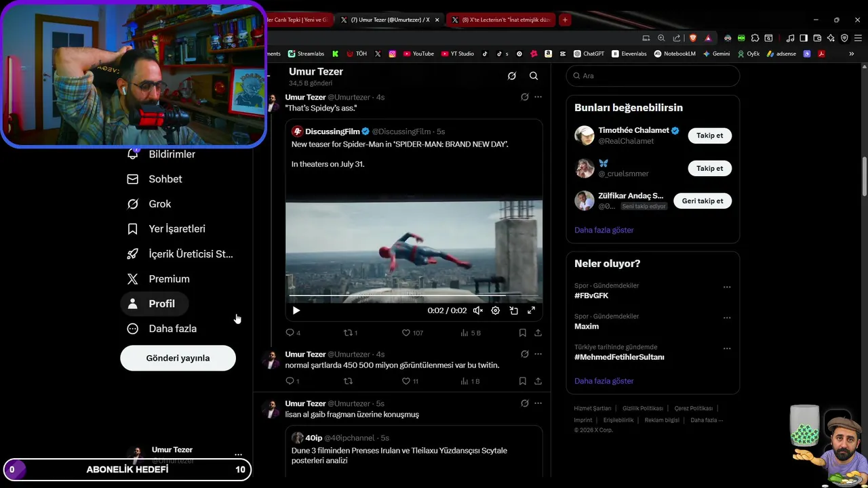Image resolution: width=868 pixels, height=488 pixels.
Task: Enter fullscreen on the video
Action: pyautogui.click(x=531, y=310)
